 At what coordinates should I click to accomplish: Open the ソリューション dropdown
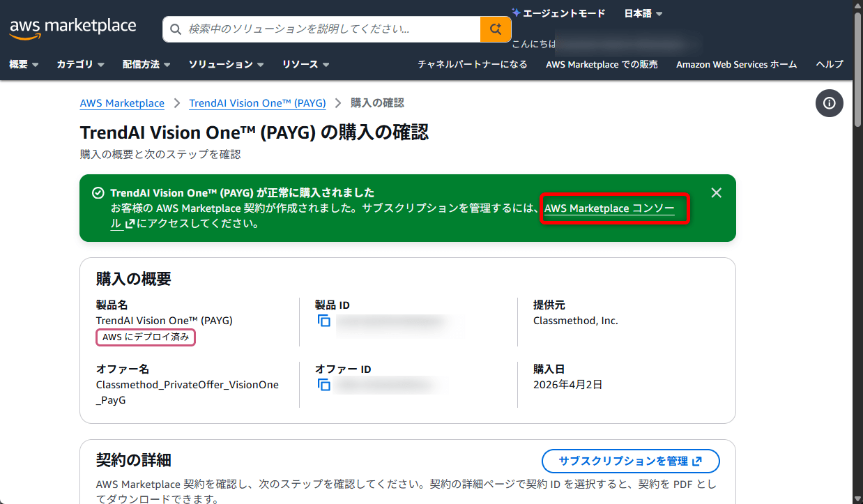click(x=227, y=64)
